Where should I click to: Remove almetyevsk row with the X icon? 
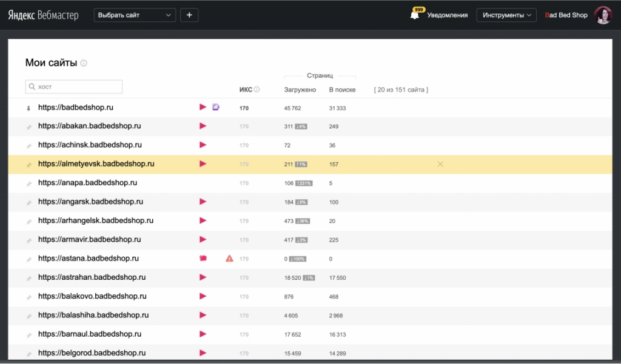pyautogui.click(x=440, y=164)
